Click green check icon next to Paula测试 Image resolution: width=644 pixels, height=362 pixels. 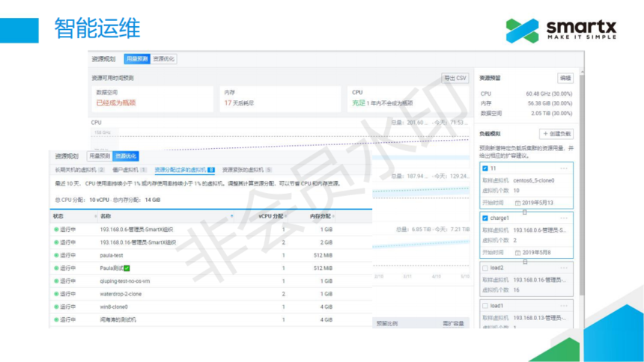[x=127, y=268]
